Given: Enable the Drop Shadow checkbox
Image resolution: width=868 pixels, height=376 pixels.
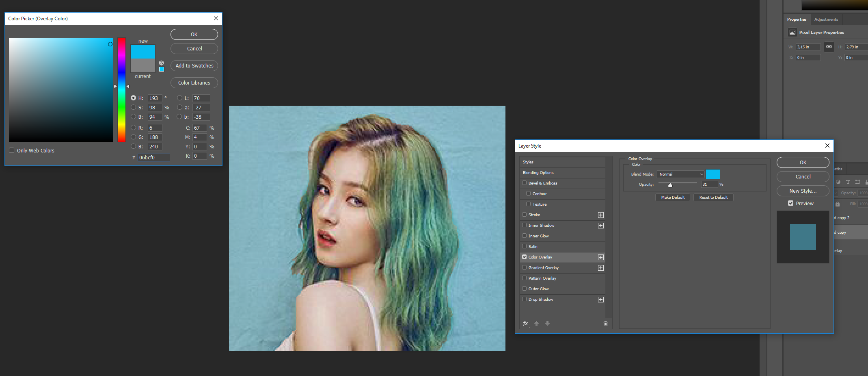Looking at the screenshot, I should click(525, 299).
